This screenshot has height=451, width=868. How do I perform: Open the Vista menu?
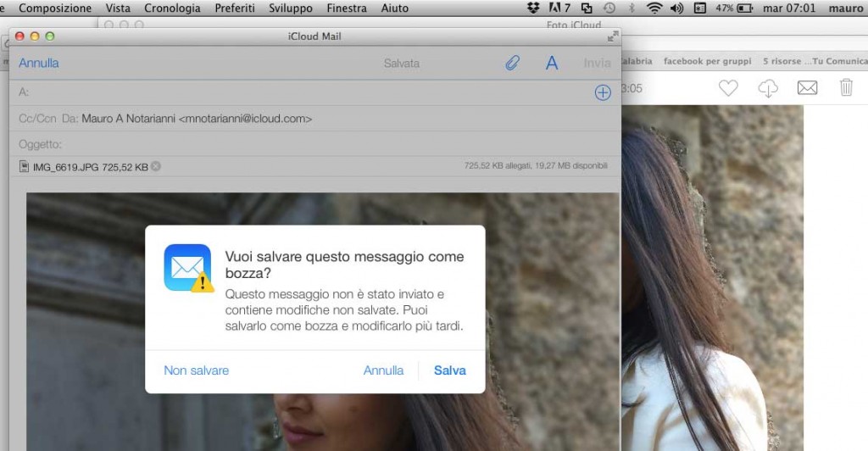click(x=118, y=8)
